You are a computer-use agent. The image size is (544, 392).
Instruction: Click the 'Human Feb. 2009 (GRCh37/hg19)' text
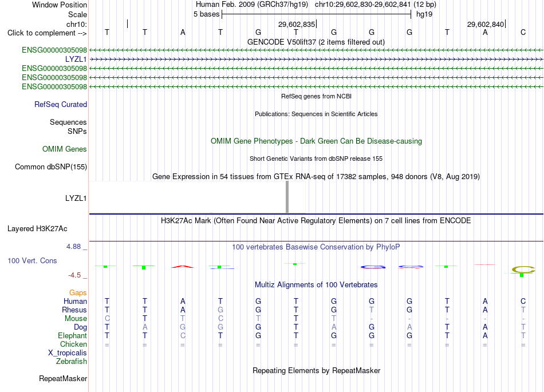[252, 5]
